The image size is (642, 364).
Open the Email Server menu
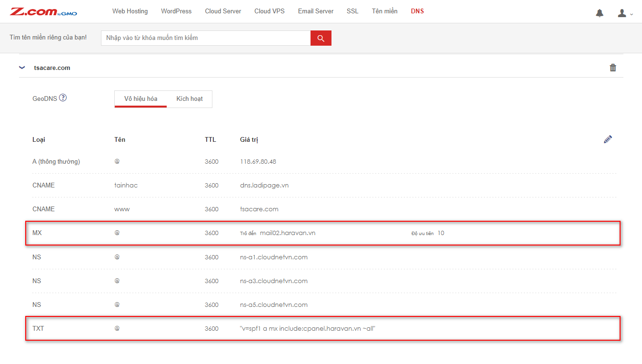315,11
